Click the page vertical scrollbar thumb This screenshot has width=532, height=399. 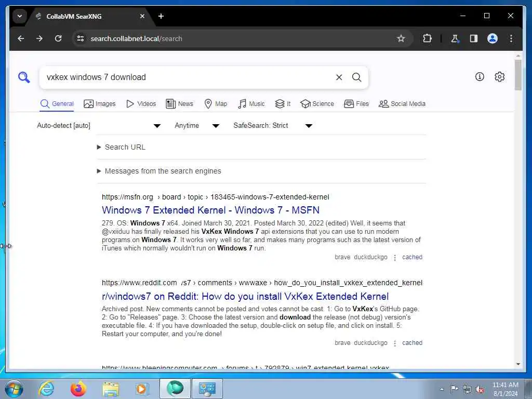[518, 75]
